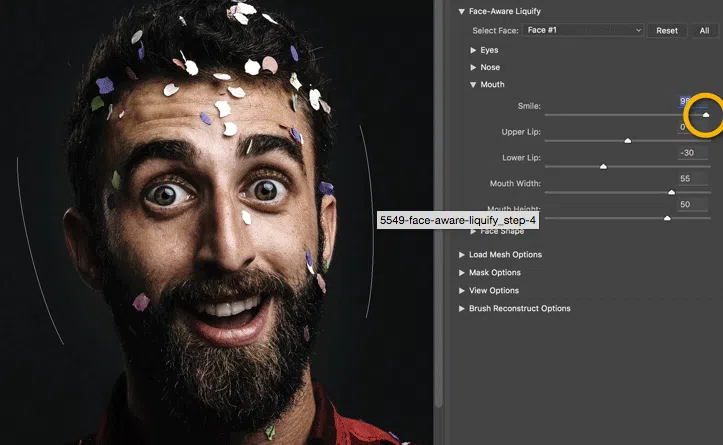Expand the Nose section
Viewport: 723px width, 445px height.
click(x=473, y=67)
